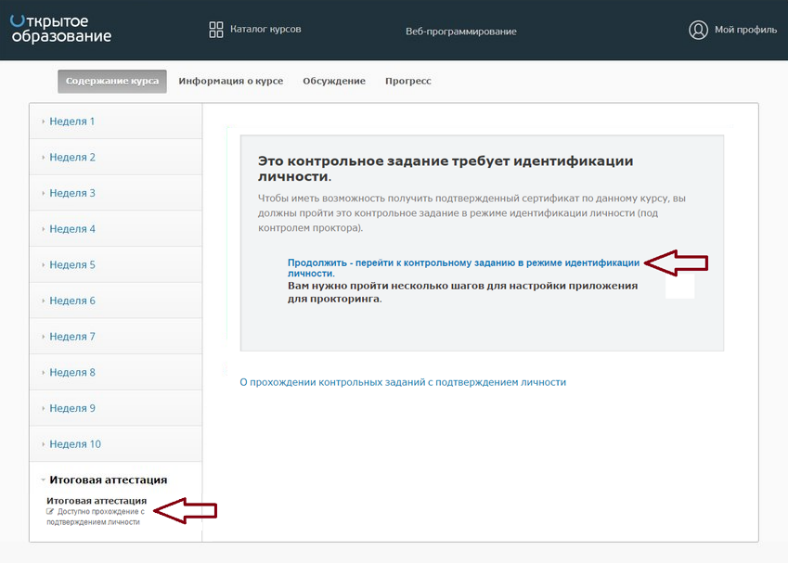Collapse the Итоговая аттестация section header
Screen dimensions: 788x563
108,480
